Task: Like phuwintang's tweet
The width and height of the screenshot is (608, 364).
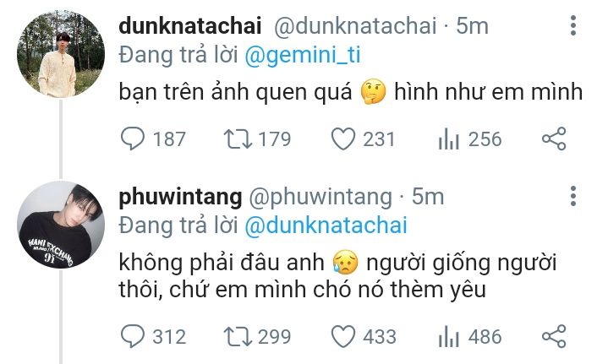Action: pos(342,336)
